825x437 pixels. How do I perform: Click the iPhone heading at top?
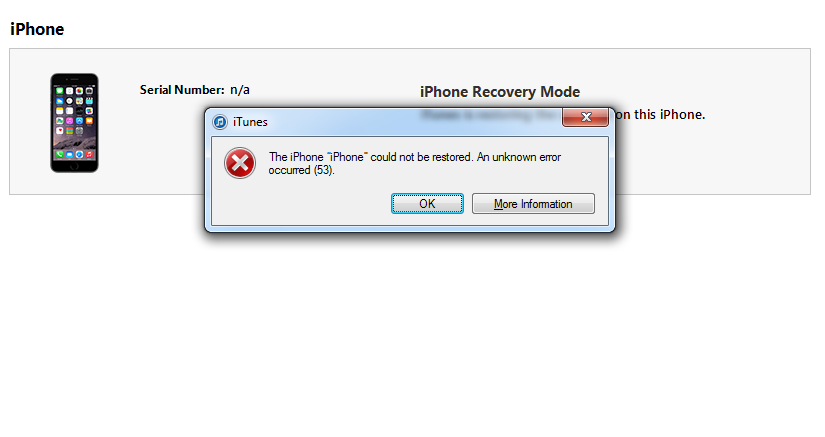click(x=37, y=29)
